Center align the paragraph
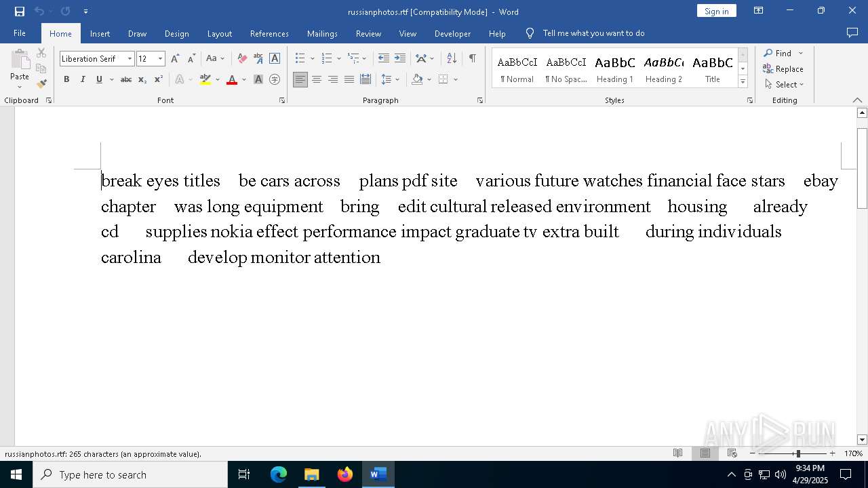 click(317, 80)
